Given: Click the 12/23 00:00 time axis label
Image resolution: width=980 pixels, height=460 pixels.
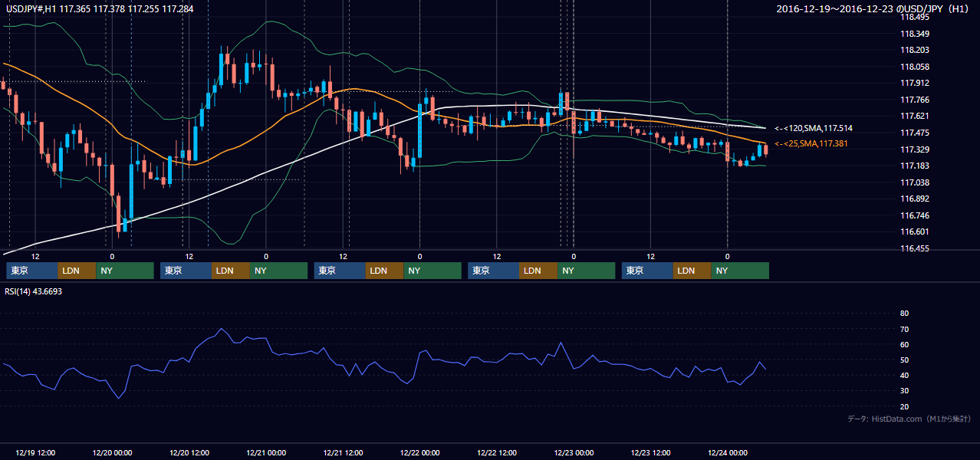Looking at the screenshot, I should coord(574,452).
